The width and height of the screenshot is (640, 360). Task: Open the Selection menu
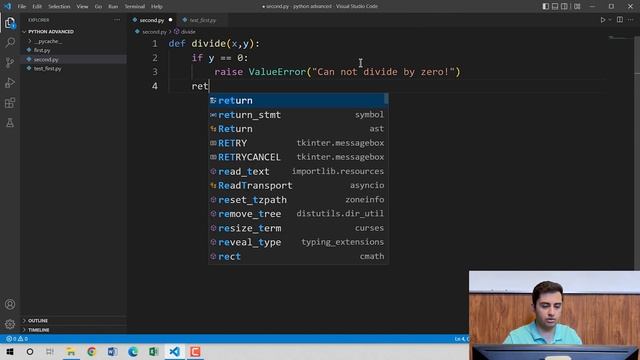pos(59,7)
